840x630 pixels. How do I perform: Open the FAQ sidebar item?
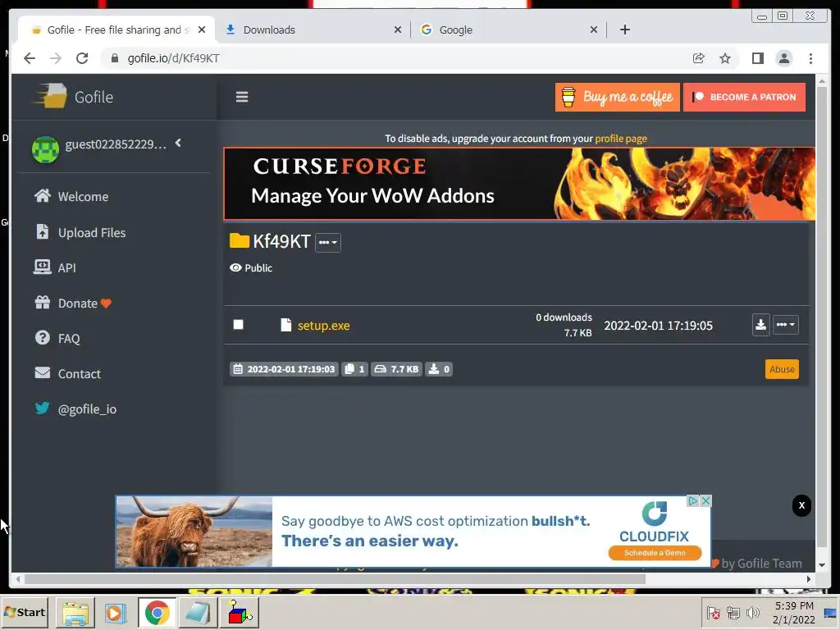click(57, 339)
